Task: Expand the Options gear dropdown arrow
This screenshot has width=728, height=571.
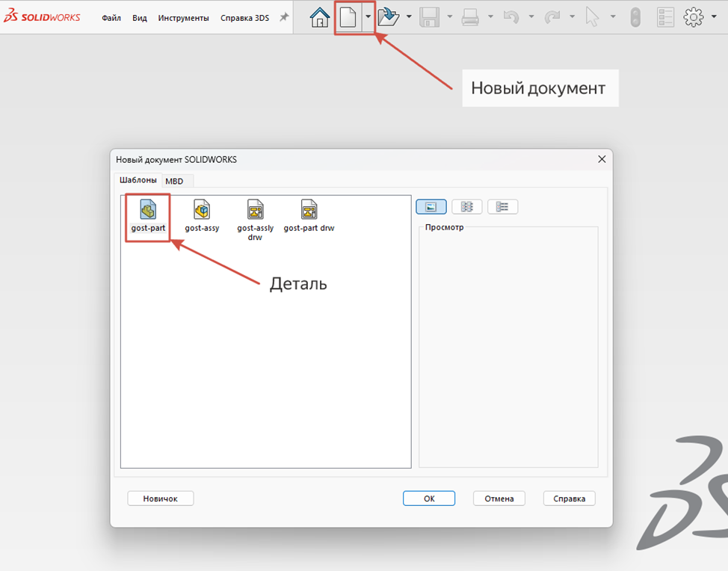Action: point(714,17)
